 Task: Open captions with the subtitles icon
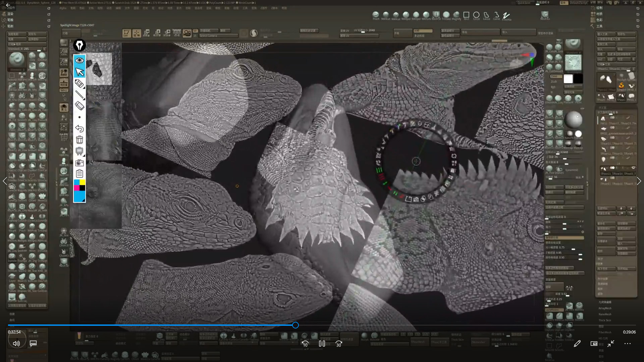[33, 344]
